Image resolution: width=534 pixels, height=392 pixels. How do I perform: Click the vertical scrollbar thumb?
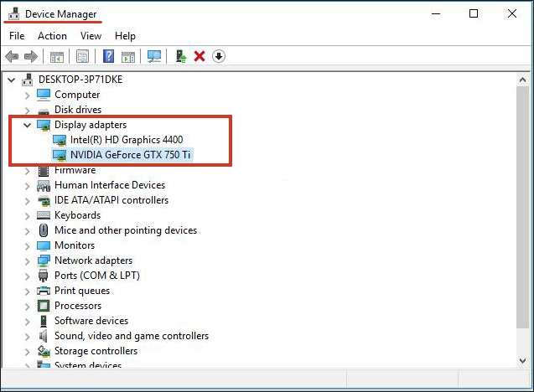click(x=522, y=208)
